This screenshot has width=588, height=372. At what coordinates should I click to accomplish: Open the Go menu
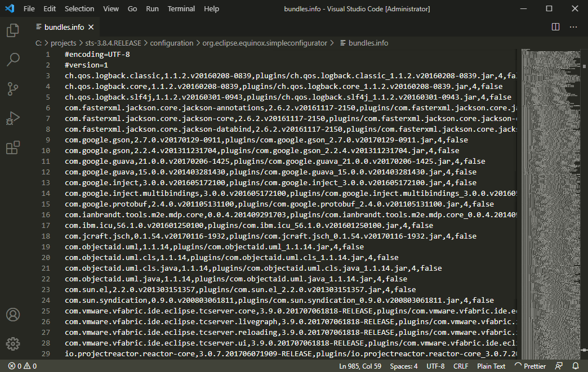tap(132, 8)
